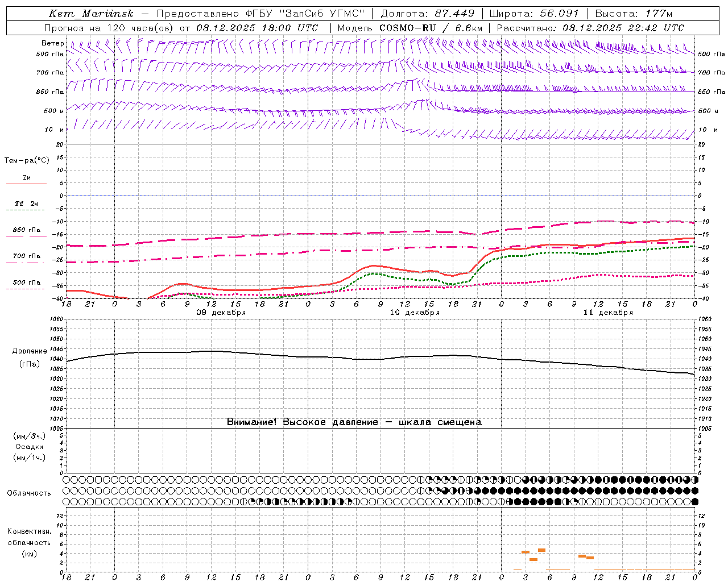Click the Конвективн. облачность label
This screenshot has height=582, width=728.
[29, 537]
